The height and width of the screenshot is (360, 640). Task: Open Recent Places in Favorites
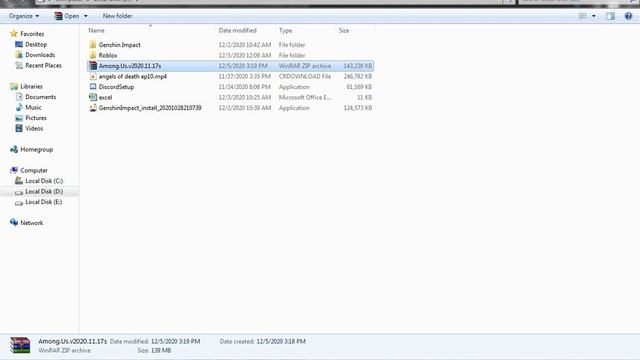(43, 65)
